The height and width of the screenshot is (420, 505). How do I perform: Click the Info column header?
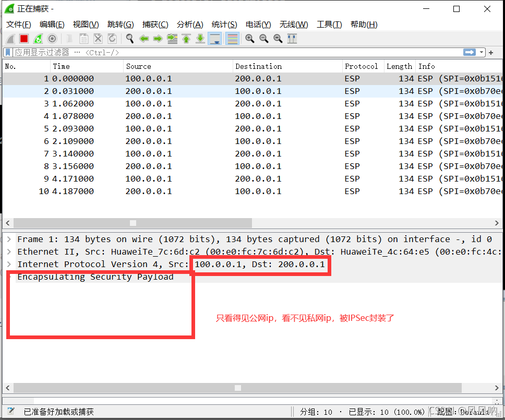coord(459,66)
